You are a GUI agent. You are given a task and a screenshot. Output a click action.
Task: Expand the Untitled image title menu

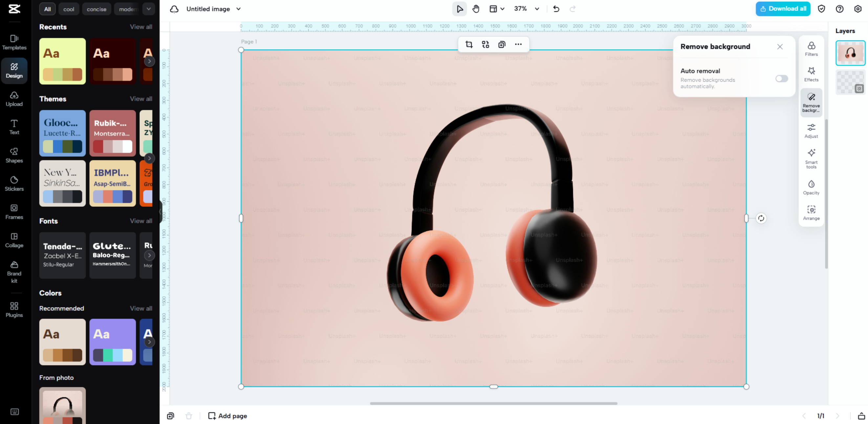coord(238,9)
